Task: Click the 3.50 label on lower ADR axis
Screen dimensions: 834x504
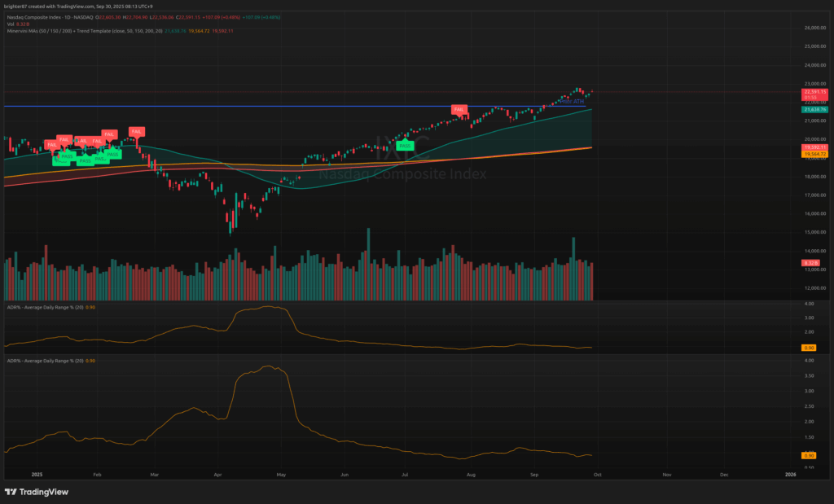Action: click(x=809, y=375)
